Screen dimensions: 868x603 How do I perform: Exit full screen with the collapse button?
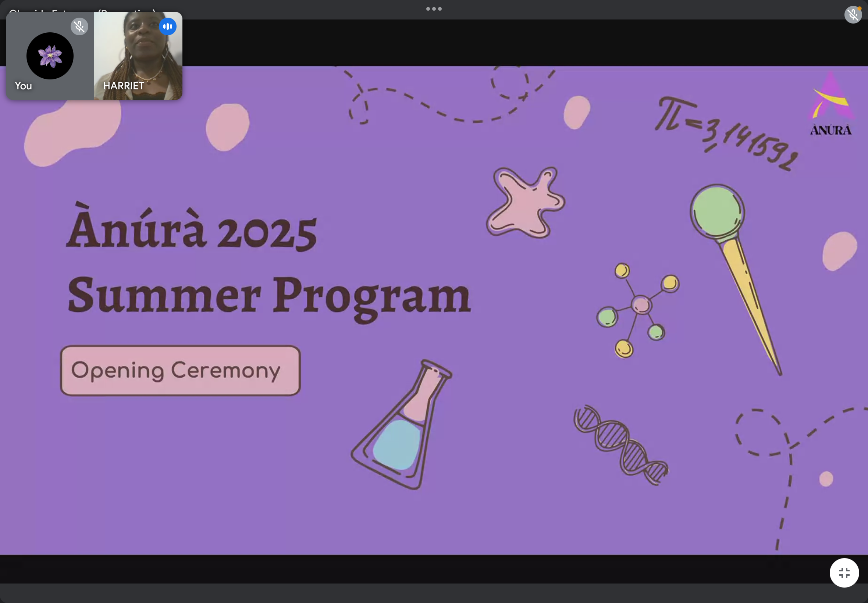(x=844, y=573)
